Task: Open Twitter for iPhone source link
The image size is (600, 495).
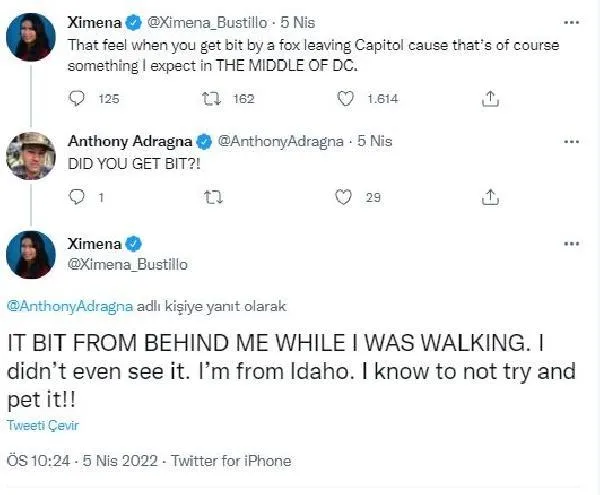Action: (x=231, y=461)
